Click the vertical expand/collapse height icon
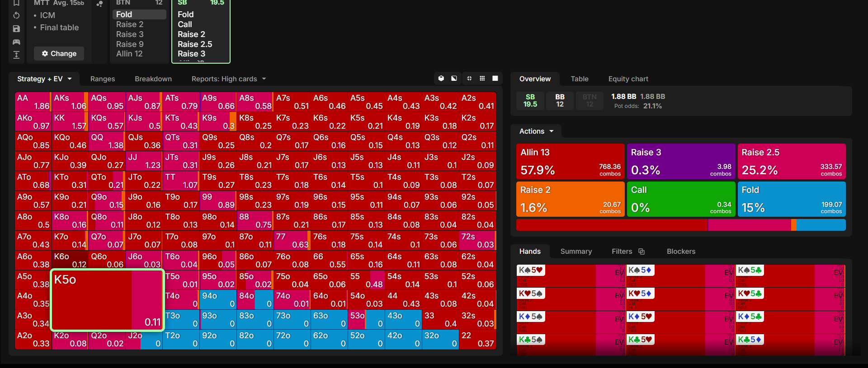The width and height of the screenshot is (868, 368). click(16, 55)
